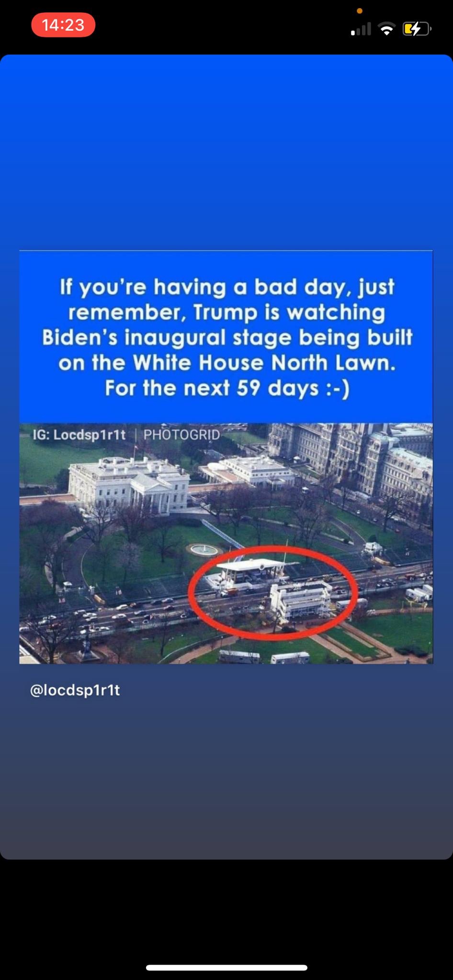The height and width of the screenshot is (980, 453).
Task: Tap the "For the next 59 days" line
Action: click(x=227, y=388)
